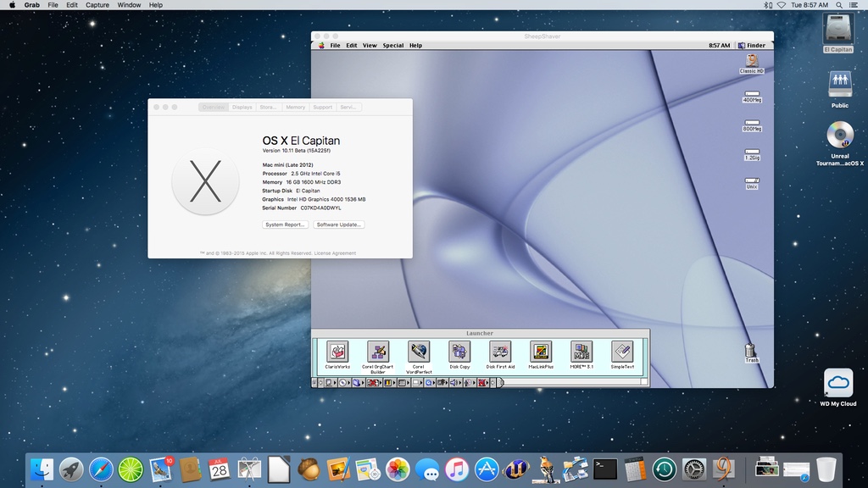The height and width of the screenshot is (488, 868).
Task: Collapse the Control Strip using its end tab
Action: tap(500, 382)
